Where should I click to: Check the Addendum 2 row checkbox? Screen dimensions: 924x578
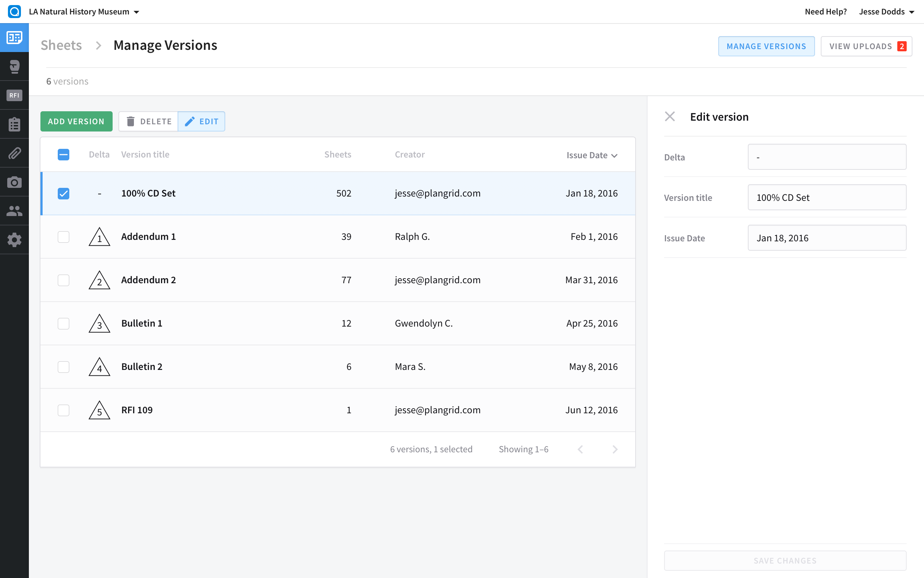point(64,280)
